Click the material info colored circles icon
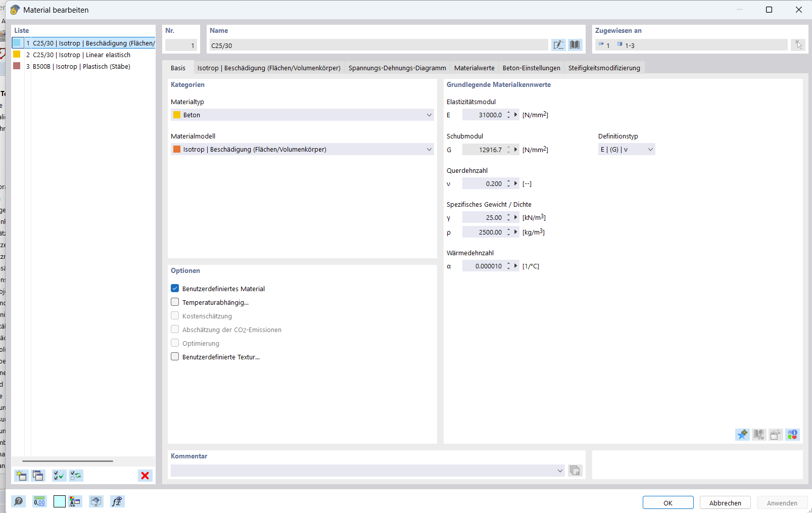 coord(792,435)
